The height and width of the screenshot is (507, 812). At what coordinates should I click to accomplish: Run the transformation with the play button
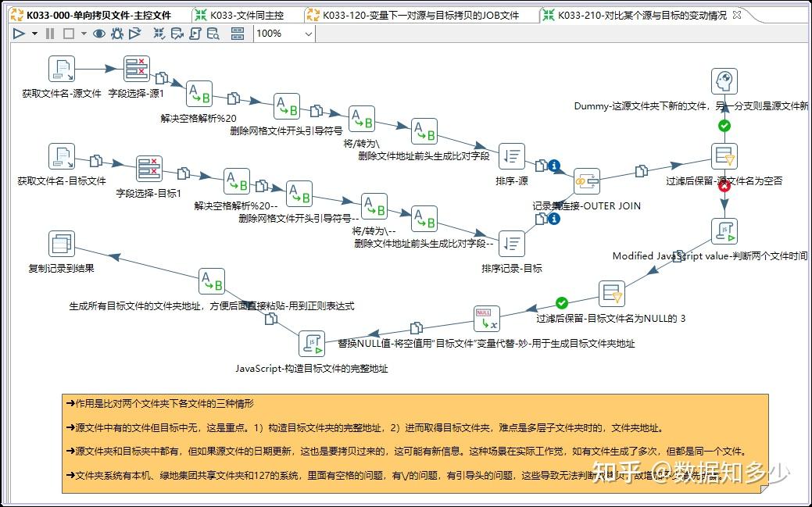pyautogui.click(x=19, y=34)
